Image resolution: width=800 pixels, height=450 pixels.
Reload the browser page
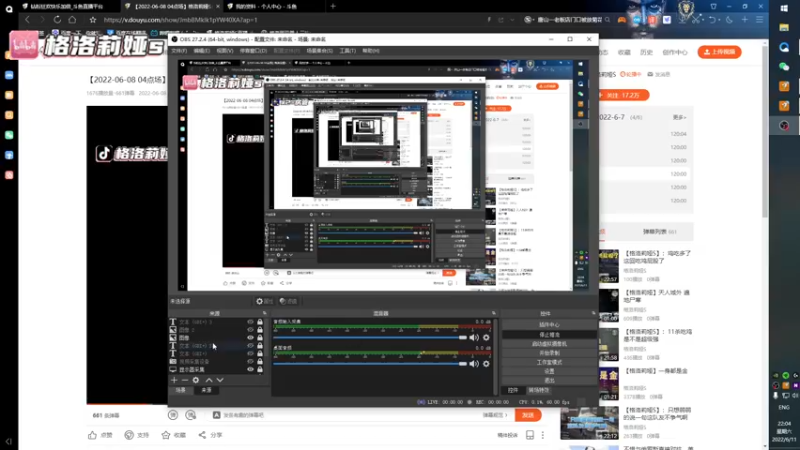(x=57, y=19)
